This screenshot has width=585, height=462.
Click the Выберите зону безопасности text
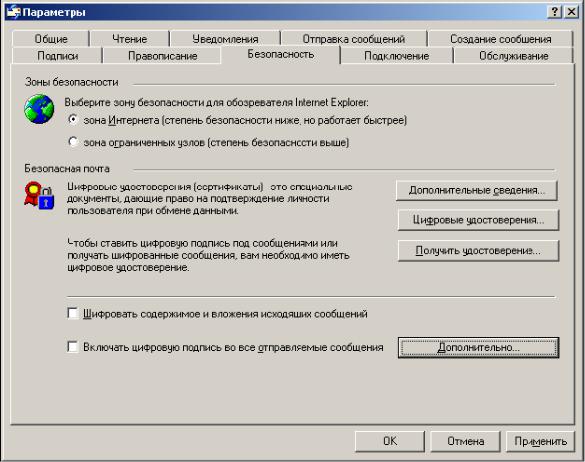[x=216, y=102]
